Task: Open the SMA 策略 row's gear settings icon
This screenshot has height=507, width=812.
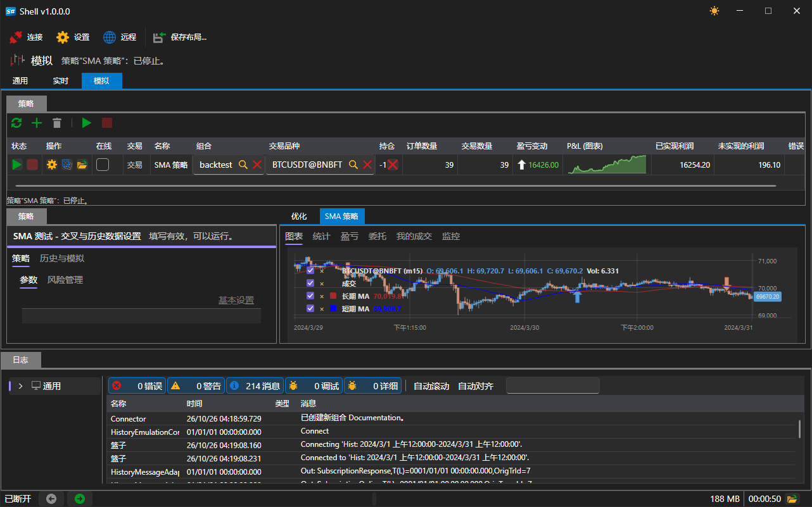Action: pyautogui.click(x=52, y=165)
